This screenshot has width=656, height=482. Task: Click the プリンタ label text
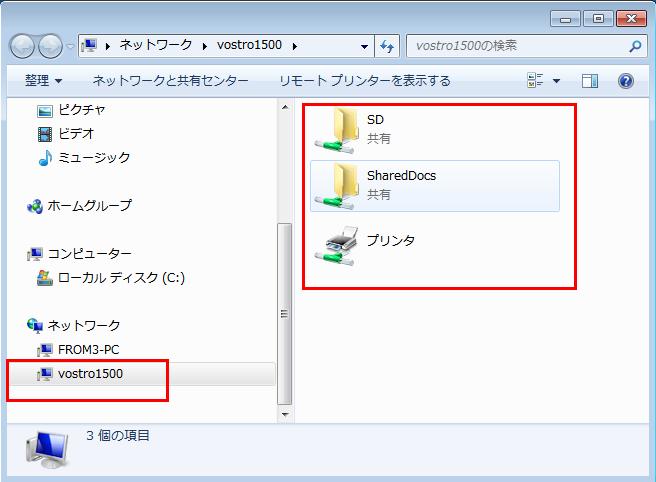tap(390, 240)
